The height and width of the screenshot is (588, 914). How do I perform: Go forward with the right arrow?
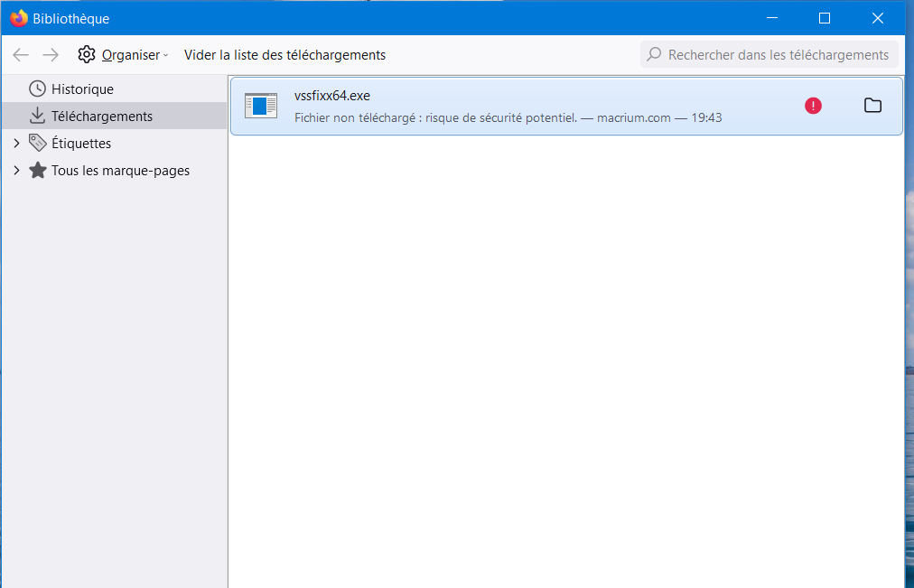click(x=51, y=55)
